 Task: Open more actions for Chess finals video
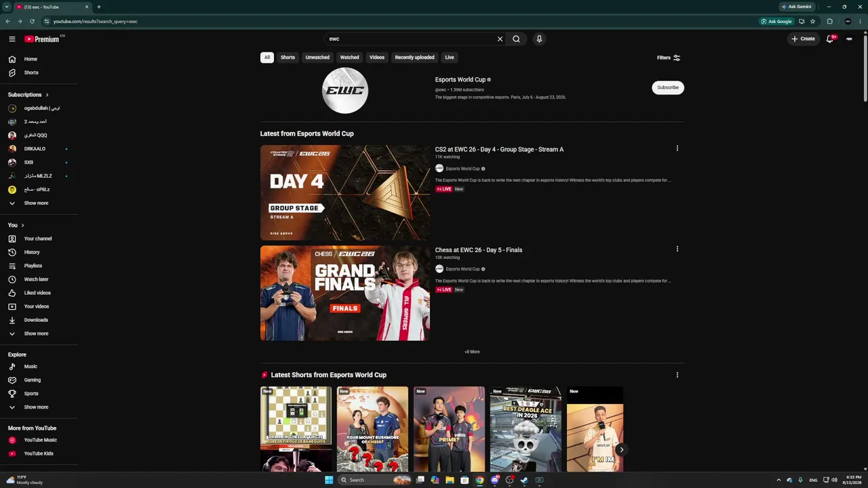coord(677,249)
